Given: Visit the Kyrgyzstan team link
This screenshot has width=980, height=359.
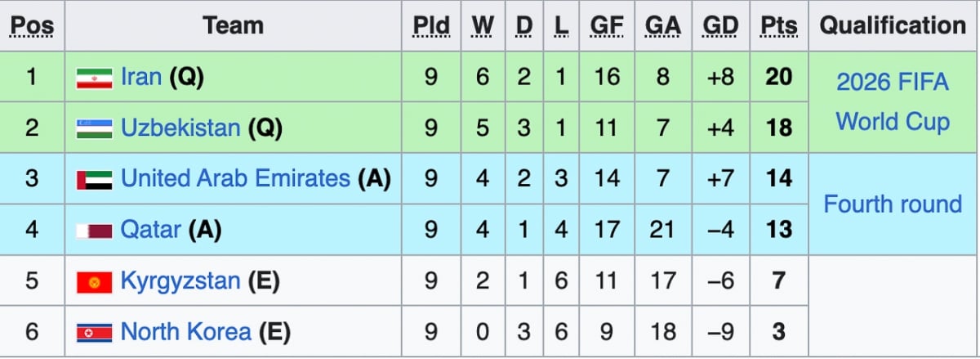Looking at the screenshot, I should (180, 281).
